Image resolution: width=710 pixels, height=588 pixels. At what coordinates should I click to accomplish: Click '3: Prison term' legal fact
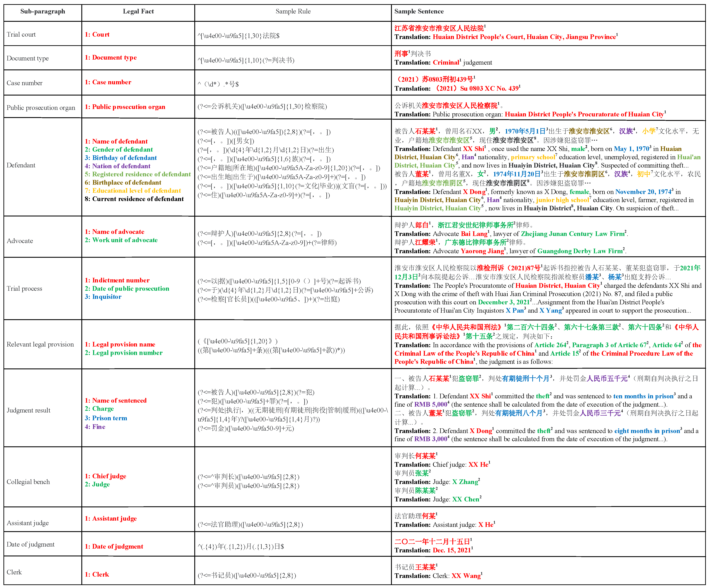(x=106, y=418)
